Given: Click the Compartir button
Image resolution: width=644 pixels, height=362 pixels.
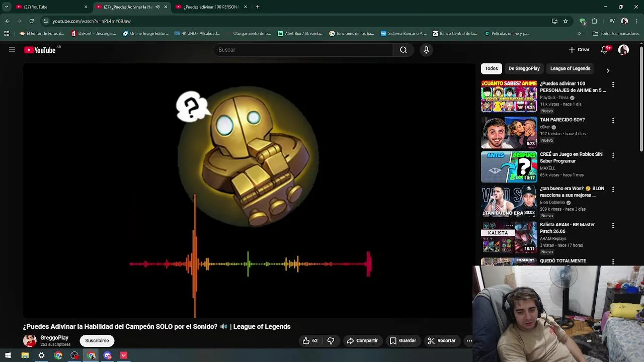Looking at the screenshot, I should tap(362, 340).
